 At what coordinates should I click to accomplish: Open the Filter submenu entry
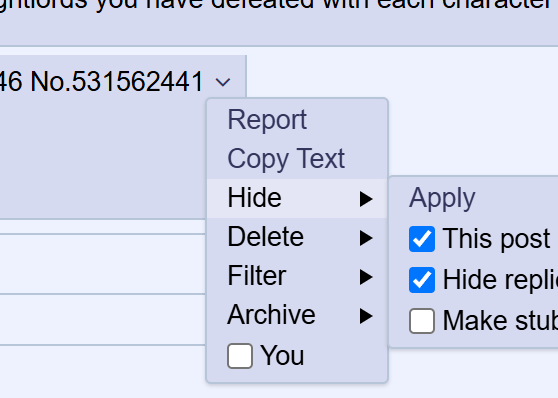point(297,276)
